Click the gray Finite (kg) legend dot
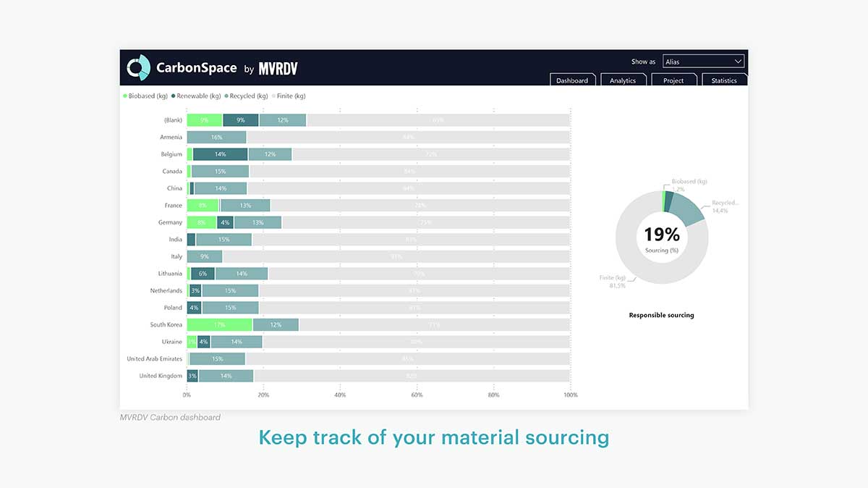The width and height of the screenshot is (868, 488). click(273, 96)
